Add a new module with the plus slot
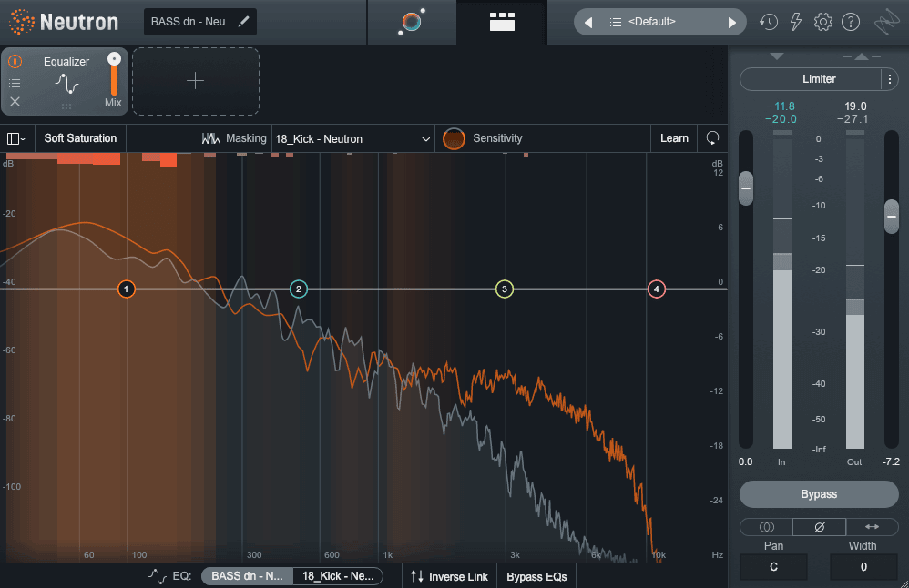Image resolution: width=909 pixels, height=588 pixels. [x=195, y=80]
